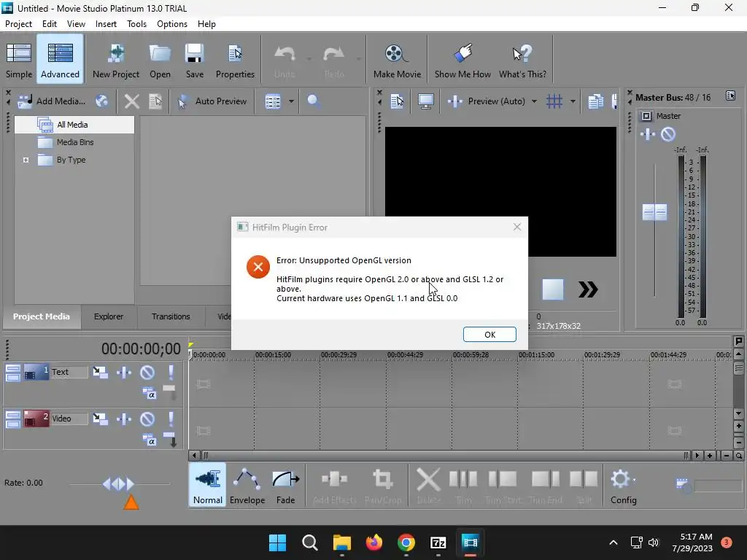Click the preview external monitor icon
This screenshot has height=560, width=747.
tap(425, 101)
